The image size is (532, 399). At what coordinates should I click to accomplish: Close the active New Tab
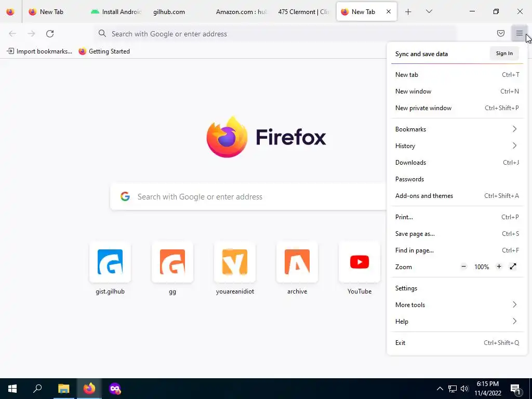(x=389, y=11)
